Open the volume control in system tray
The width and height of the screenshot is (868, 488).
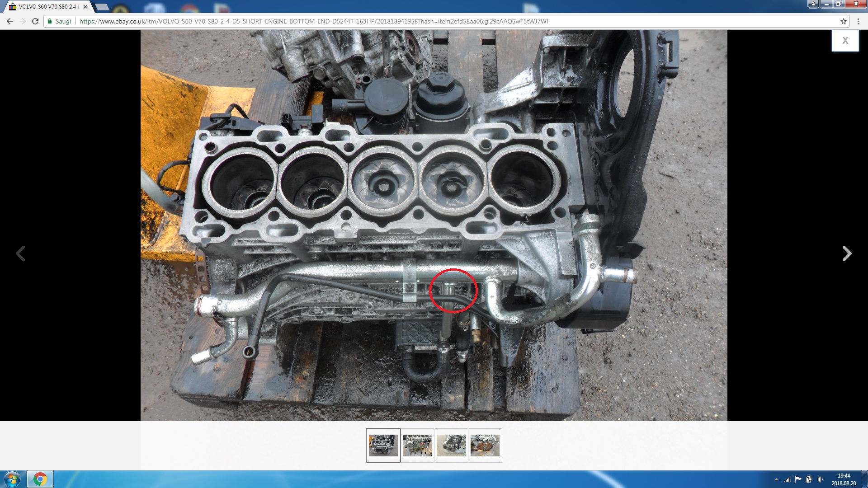(x=820, y=479)
